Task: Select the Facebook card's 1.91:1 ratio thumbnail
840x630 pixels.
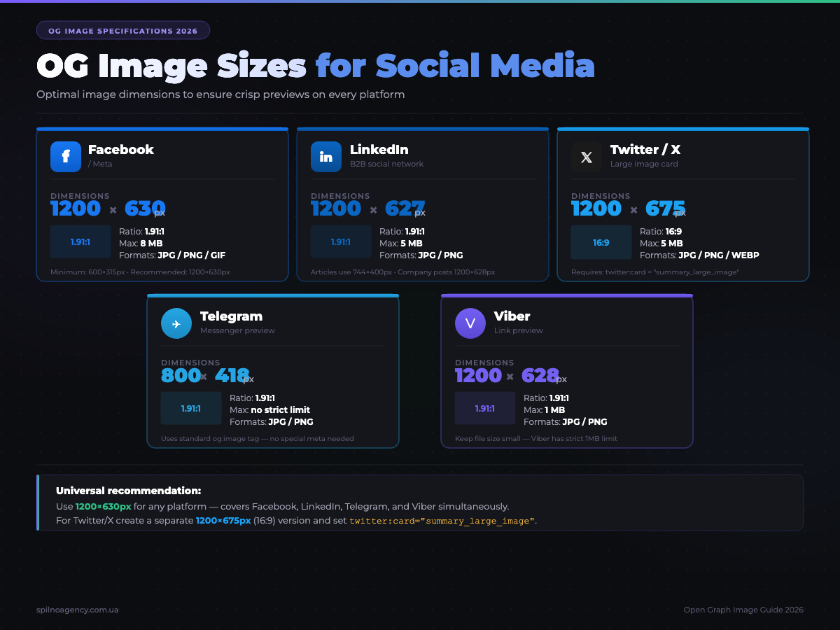Action: [x=80, y=242]
